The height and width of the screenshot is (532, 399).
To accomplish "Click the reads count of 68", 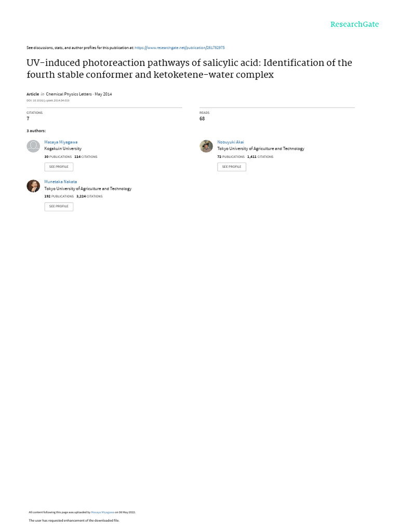I will pyautogui.click(x=202, y=118).
